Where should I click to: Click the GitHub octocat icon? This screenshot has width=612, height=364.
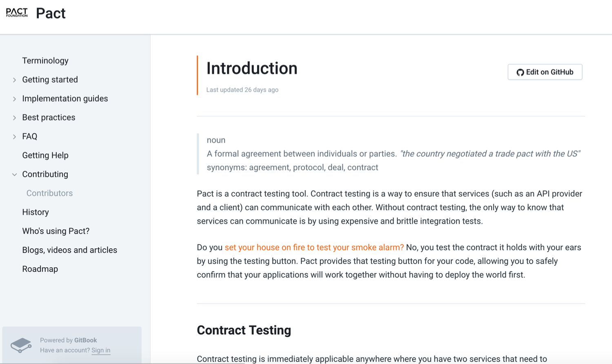pyautogui.click(x=520, y=72)
